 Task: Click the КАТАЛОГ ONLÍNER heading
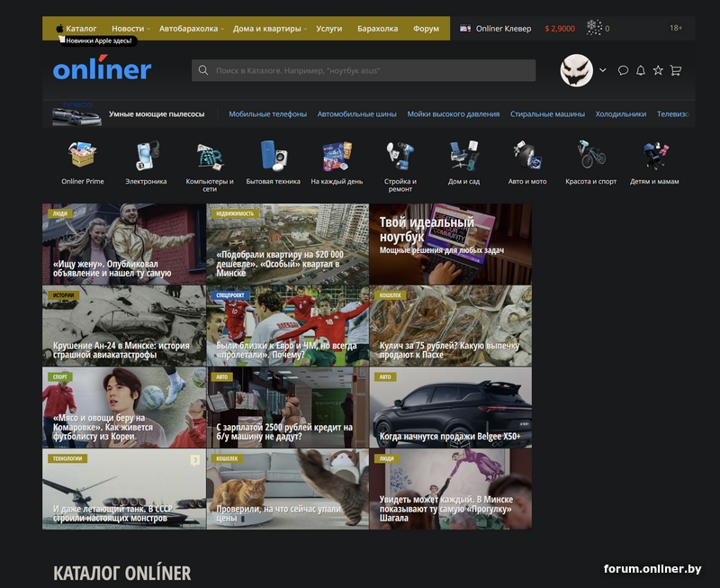[122, 573]
